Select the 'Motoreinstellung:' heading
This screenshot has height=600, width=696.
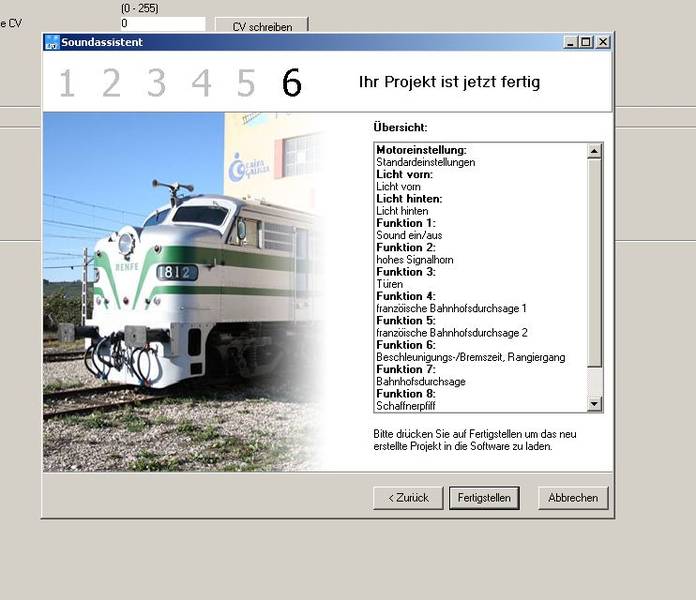[421, 150]
